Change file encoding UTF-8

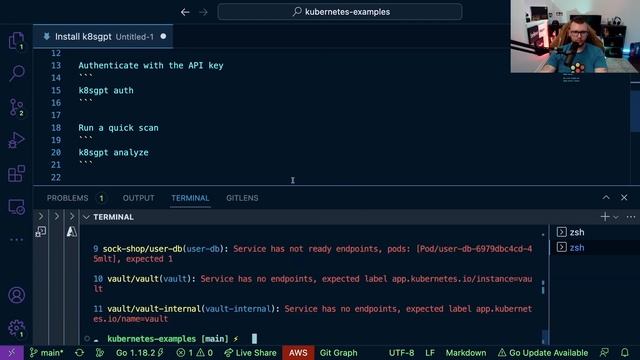(x=401, y=353)
